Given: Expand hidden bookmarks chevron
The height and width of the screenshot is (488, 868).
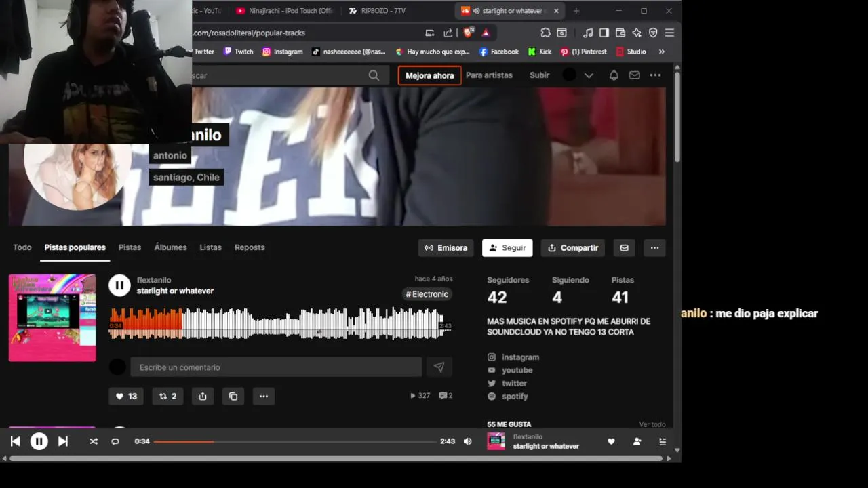Looking at the screenshot, I should (x=661, y=52).
